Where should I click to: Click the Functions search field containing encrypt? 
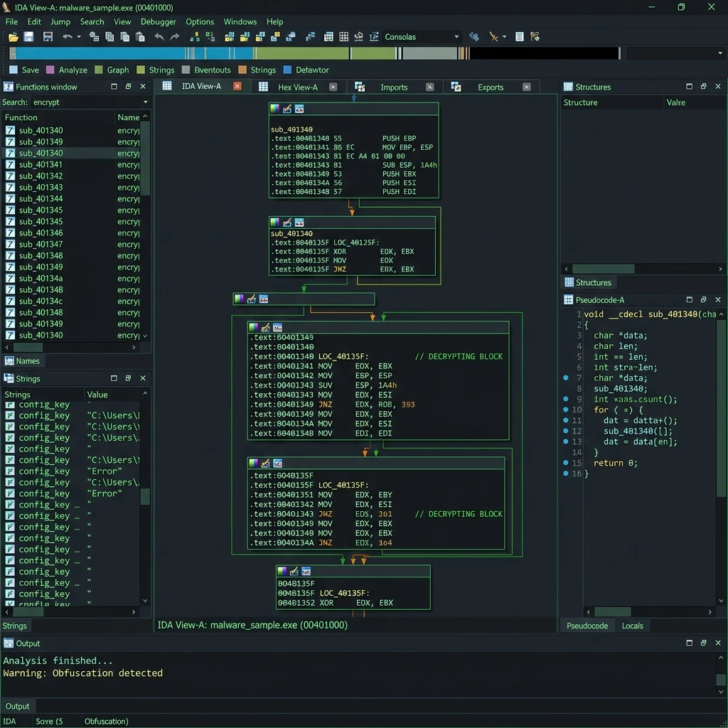click(x=85, y=102)
